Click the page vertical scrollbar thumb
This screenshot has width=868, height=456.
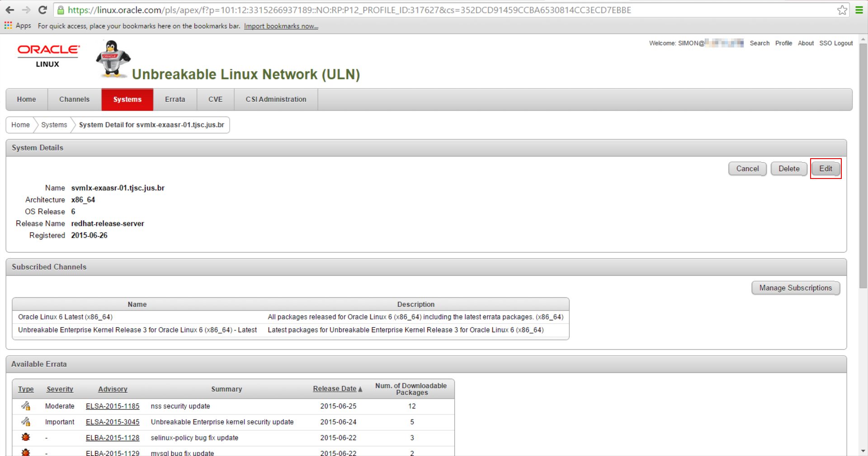pos(863,166)
